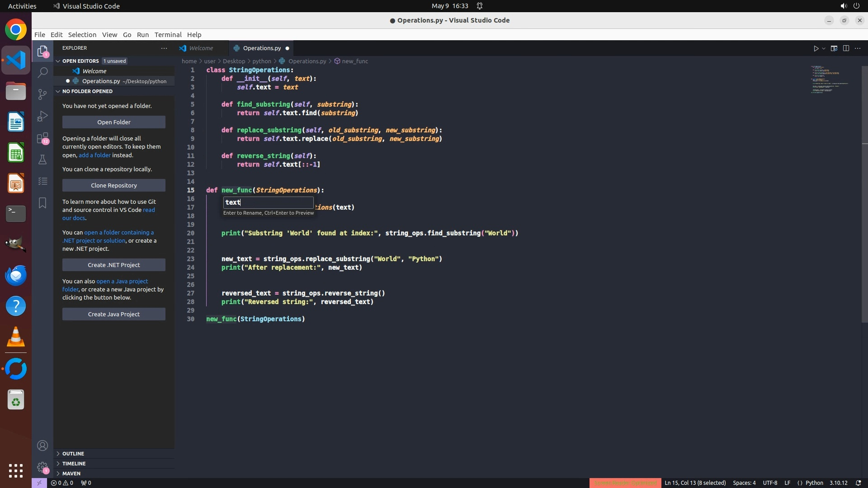Click the Run Python File play button
868x488 pixels.
(x=816, y=48)
